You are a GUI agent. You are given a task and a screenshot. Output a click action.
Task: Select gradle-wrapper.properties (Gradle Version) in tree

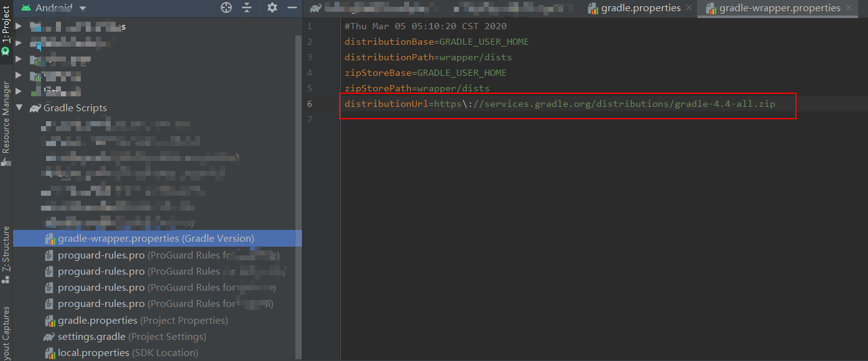pos(156,239)
